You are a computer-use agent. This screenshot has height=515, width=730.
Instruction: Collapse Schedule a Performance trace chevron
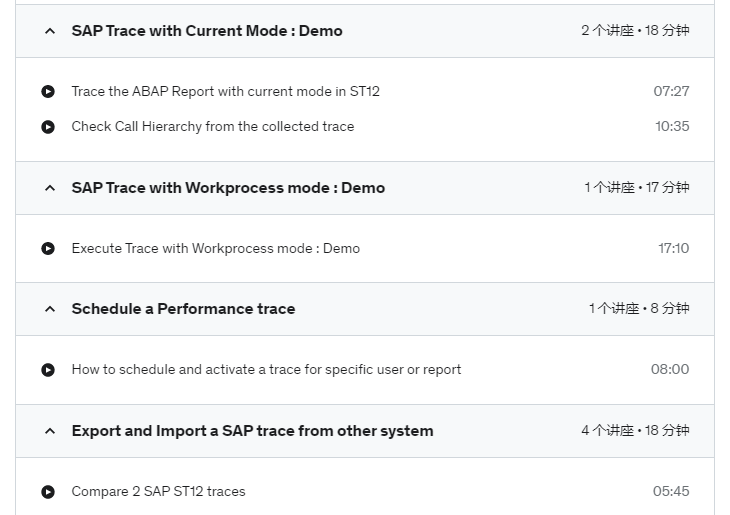50,309
